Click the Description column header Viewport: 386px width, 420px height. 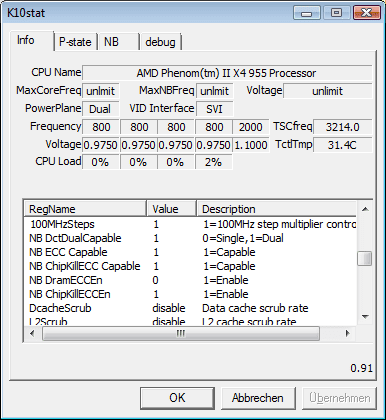pyautogui.click(x=276, y=209)
